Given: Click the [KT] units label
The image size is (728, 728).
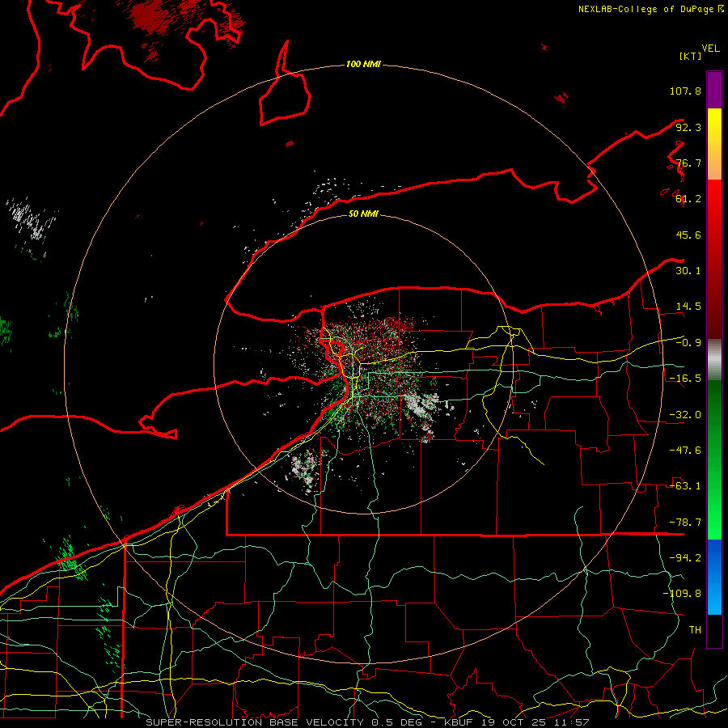Looking at the screenshot, I should tap(691, 56).
